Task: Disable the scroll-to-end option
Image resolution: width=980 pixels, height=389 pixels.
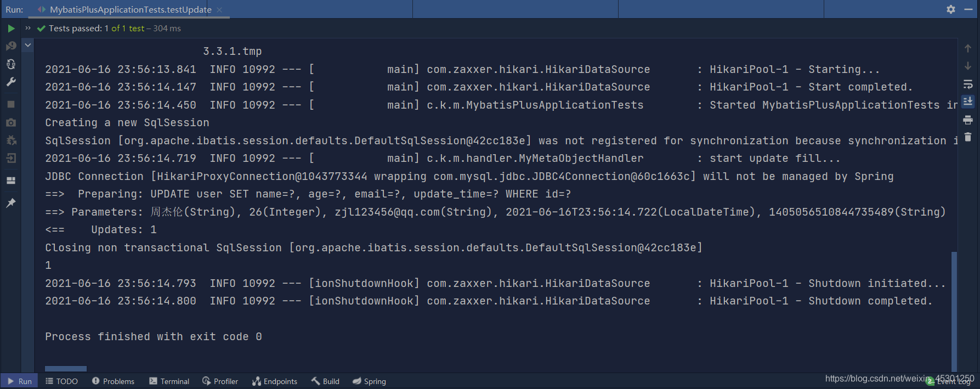Action: pos(968,101)
